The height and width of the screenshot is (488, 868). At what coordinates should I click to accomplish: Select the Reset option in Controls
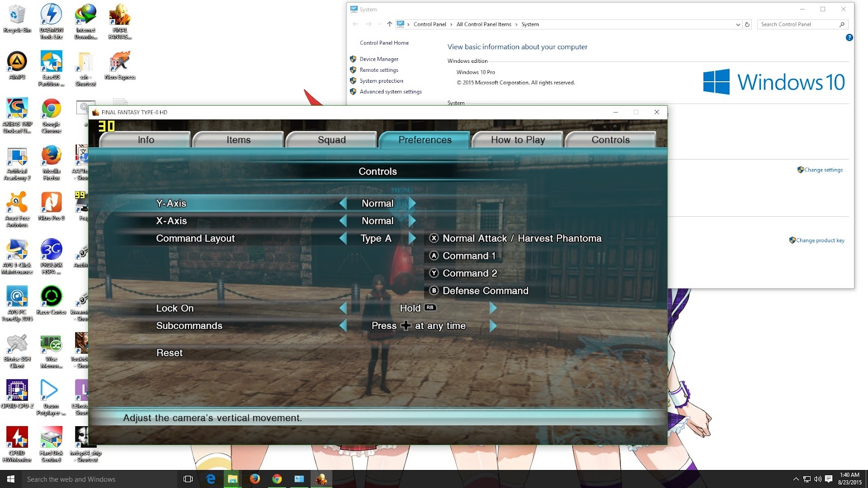click(170, 353)
